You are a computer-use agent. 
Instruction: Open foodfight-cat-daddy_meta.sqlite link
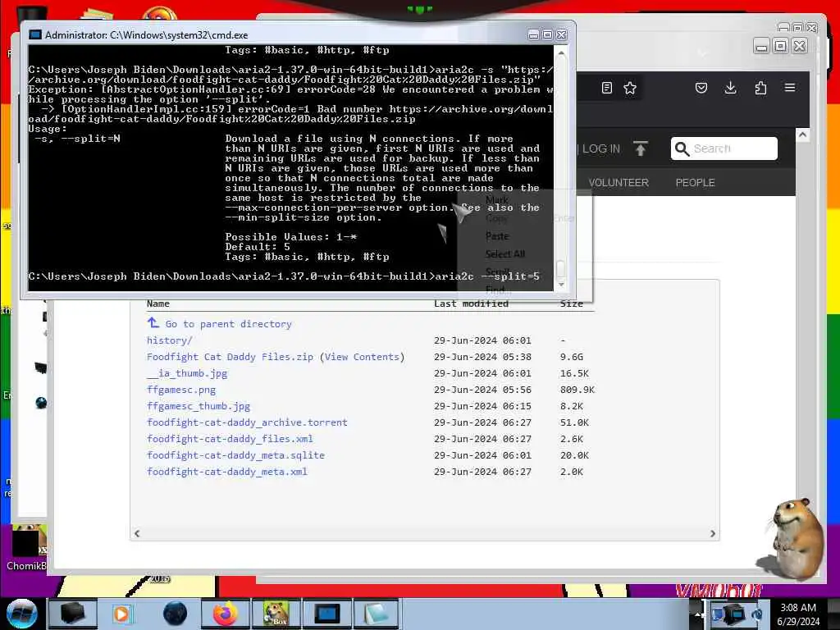[235, 455]
